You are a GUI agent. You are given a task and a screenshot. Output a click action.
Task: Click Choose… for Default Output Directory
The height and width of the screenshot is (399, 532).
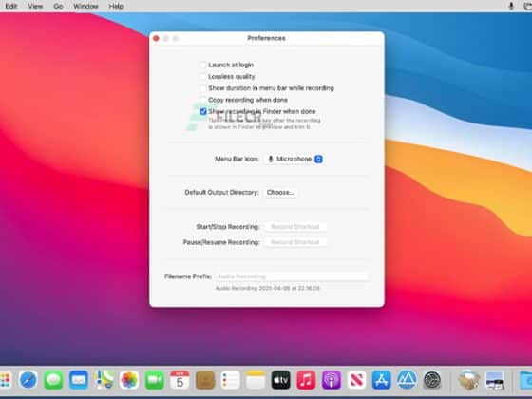coord(280,192)
